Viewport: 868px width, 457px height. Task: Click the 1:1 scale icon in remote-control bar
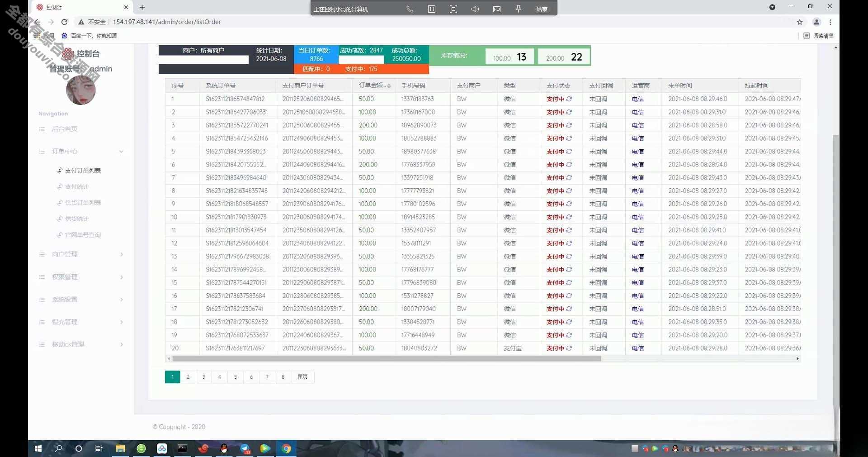tap(432, 9)
